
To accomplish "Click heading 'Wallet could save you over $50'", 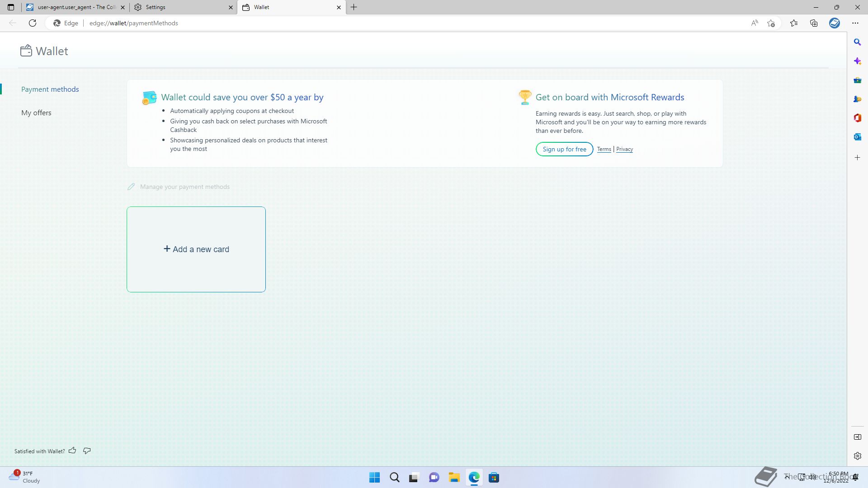I will [242, 97].
